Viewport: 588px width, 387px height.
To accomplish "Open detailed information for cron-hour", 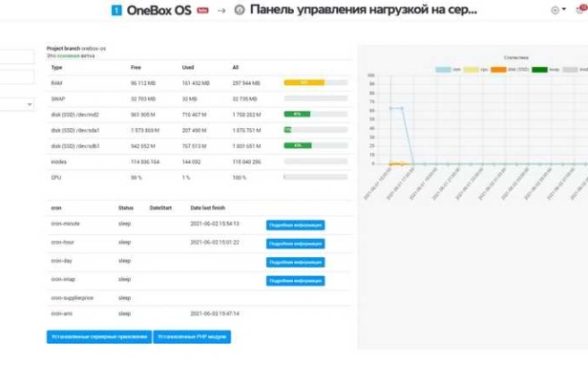I will (x=295, y=244).
